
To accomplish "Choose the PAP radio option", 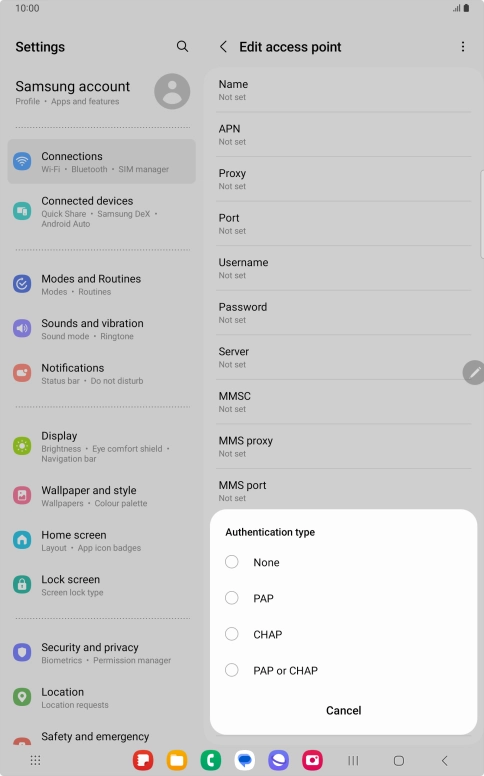I will 232,598.
